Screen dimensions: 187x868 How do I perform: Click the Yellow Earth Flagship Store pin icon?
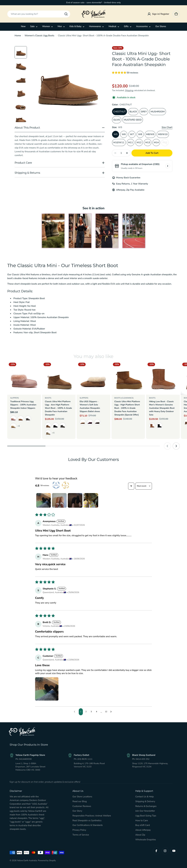(x=12, y=755)
